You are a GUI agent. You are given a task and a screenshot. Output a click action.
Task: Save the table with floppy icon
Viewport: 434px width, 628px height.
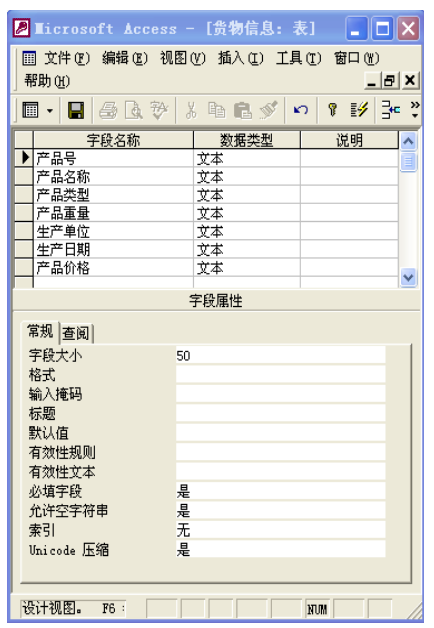76,110
